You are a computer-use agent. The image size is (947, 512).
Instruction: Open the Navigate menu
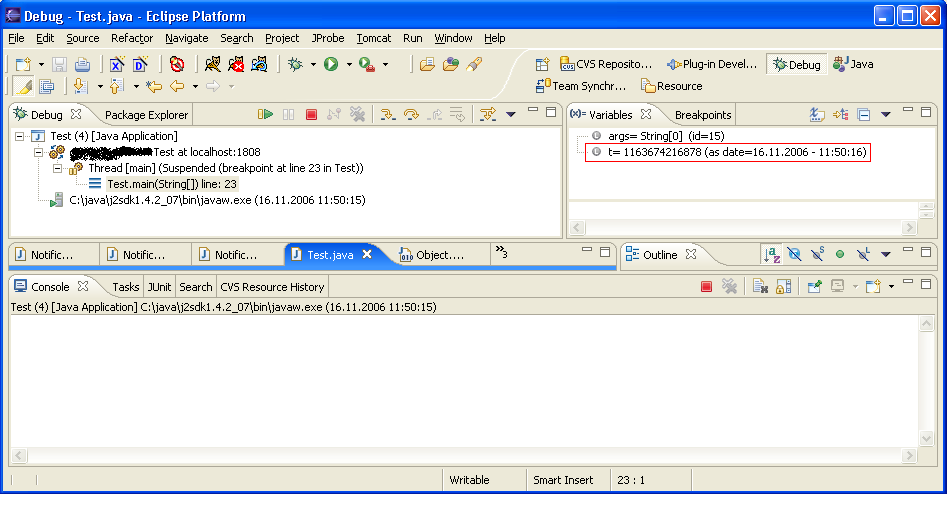click(187, 38)
